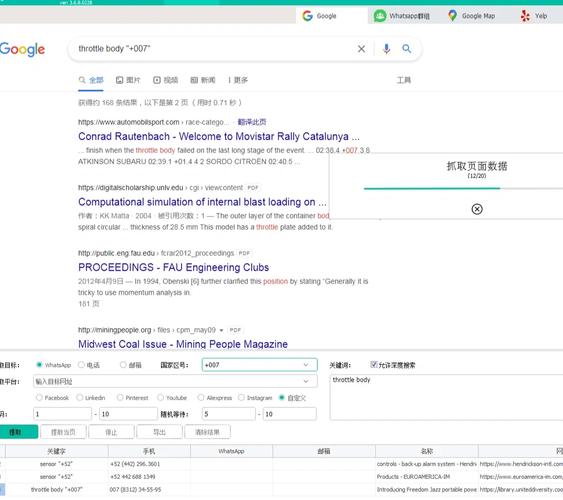The height and width of the screenshot is (500, 563).
Task: Select the phone target radio button
Action: tap(81, 365)
